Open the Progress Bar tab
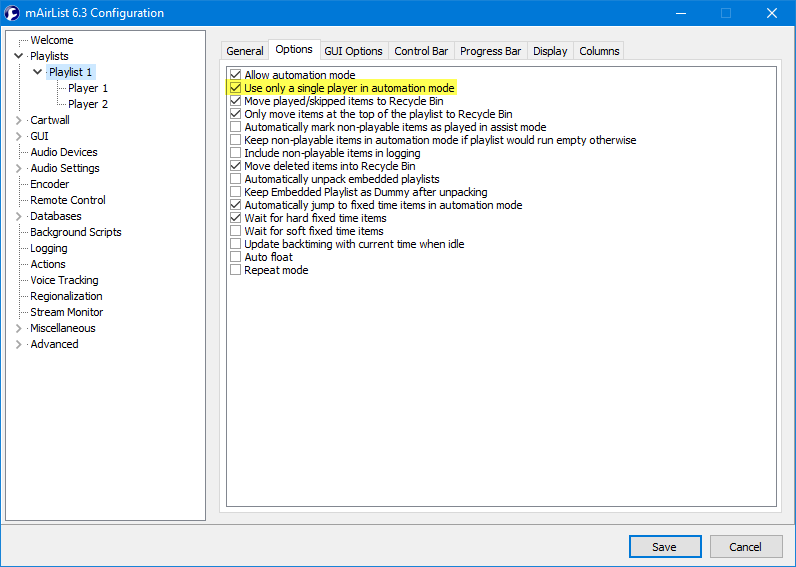 (x=490, y=51)
